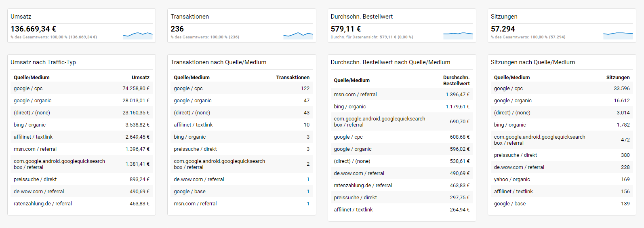Select google / cpc row in Umsatz table
This screenshot has height=228, width=644.
pyautogui.click(x=82, y=89)
